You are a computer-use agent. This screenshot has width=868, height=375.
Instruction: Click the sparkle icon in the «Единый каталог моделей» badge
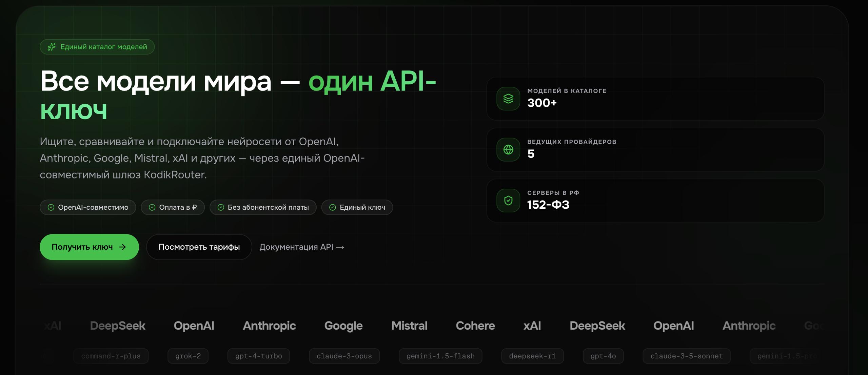tap(52, 47)
